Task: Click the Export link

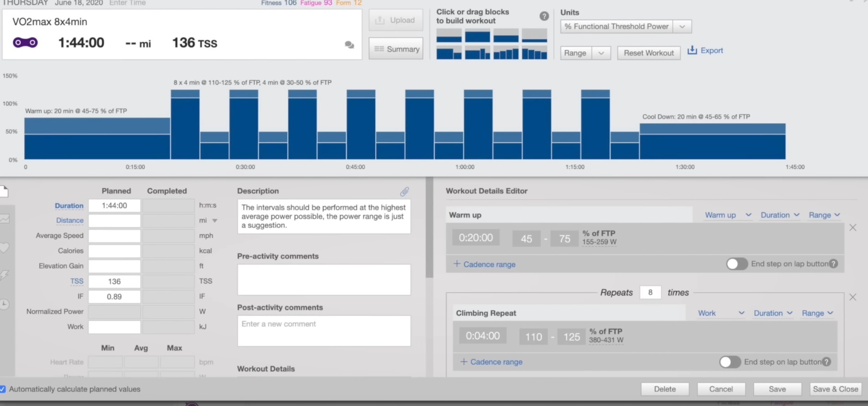Action: (x=706, y=50)
